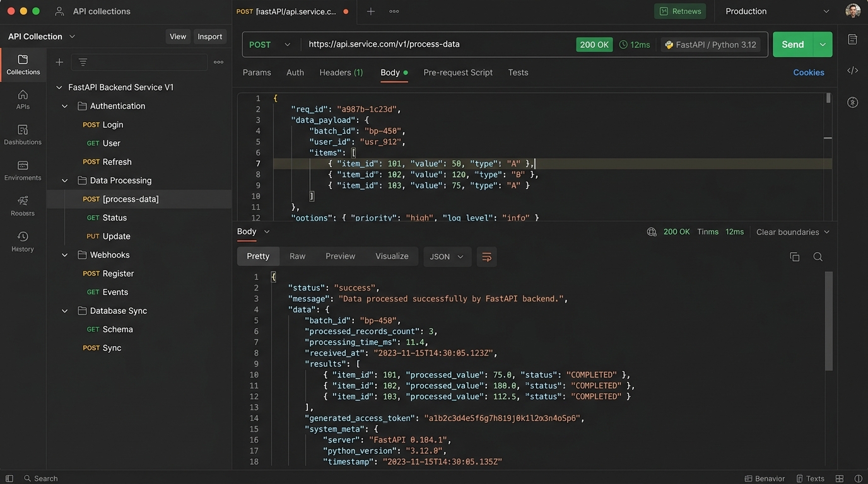Select the Pretty response view tab
This screenshot has height=484, width=868.
point(258,256)
